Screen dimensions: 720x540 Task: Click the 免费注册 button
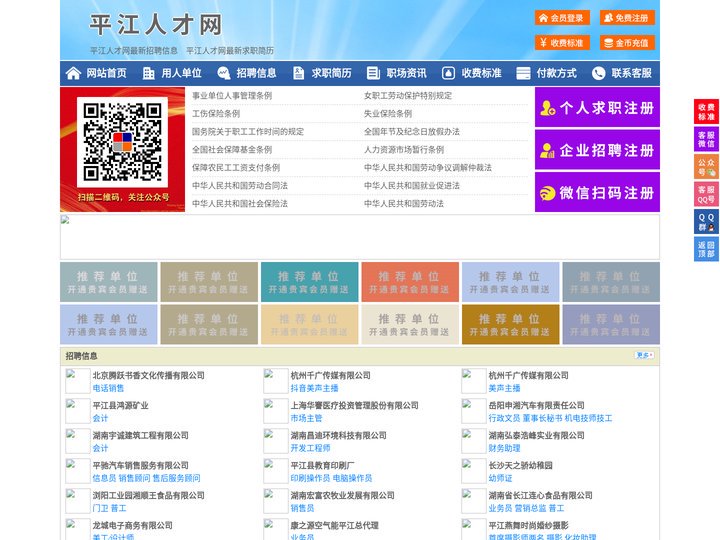coord(627,18)
